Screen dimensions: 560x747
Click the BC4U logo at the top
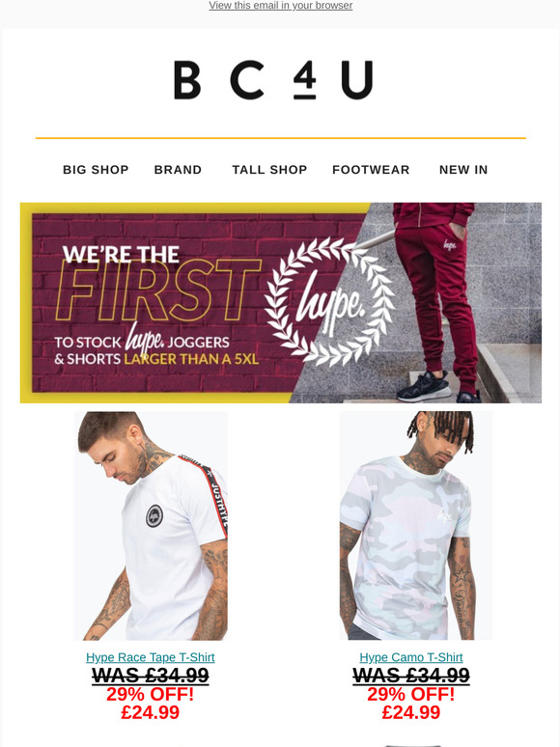273,79
